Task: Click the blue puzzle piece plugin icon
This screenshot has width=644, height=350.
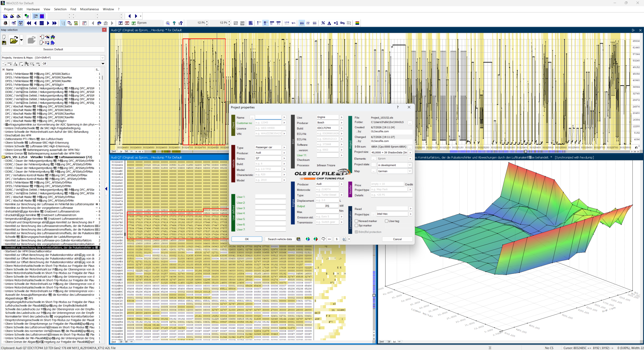Action: click(53, 43)
